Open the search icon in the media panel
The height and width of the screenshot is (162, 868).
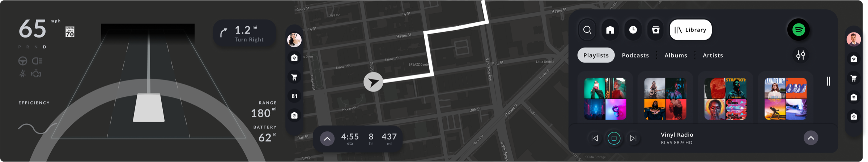(x=587, y=30)
